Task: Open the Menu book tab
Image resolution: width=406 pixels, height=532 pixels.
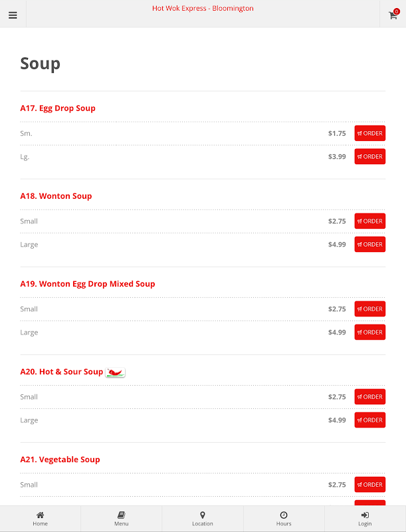Action: (x=121, y=519)
